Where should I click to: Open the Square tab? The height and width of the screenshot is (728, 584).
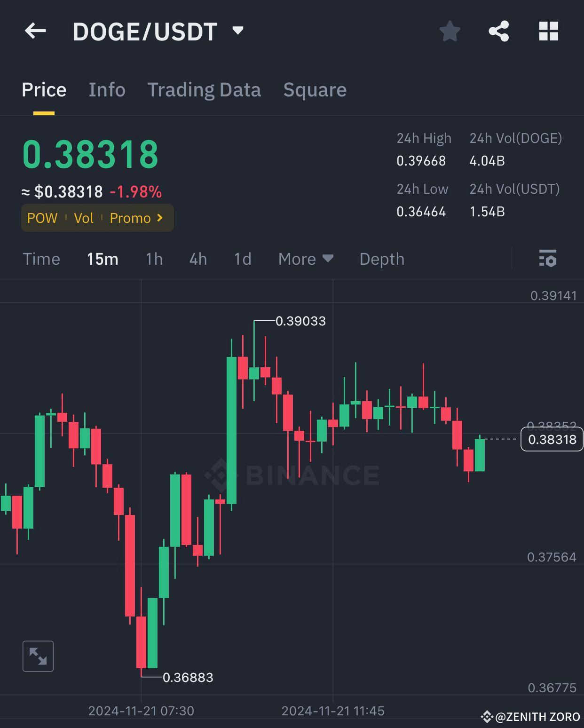[x=315, y=89]
